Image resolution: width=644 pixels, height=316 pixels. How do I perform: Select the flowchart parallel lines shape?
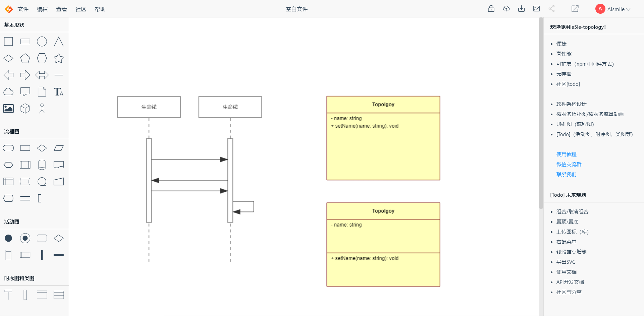click(x=25, y=198)
